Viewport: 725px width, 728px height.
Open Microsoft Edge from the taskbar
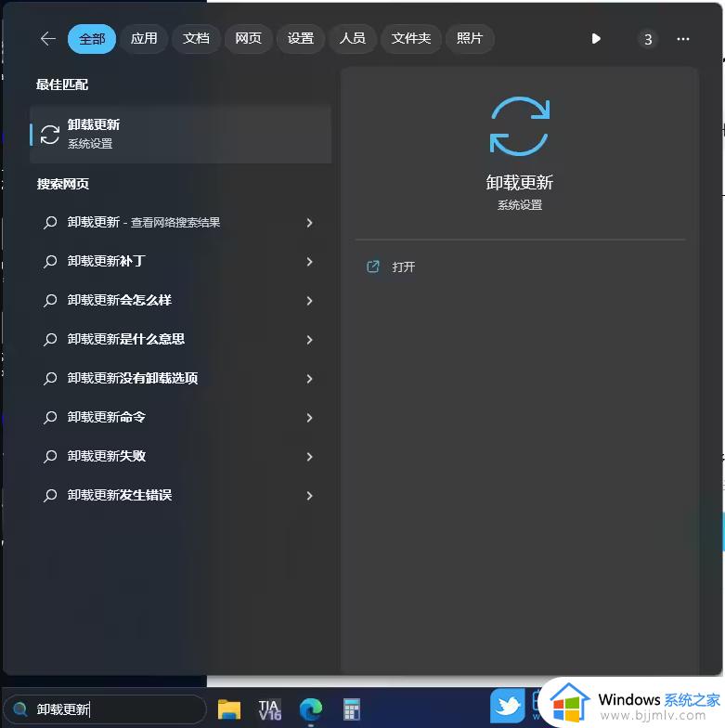click(310, 709)
